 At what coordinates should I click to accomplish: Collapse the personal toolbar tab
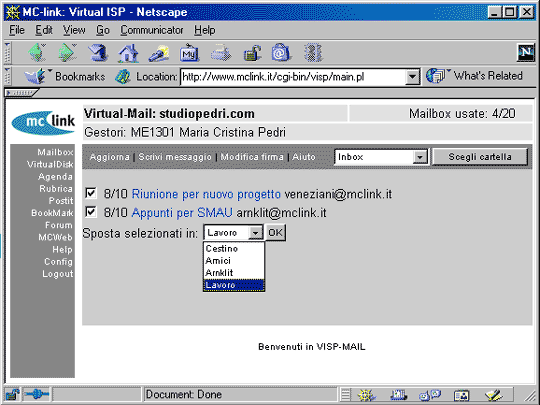point(21,93)
